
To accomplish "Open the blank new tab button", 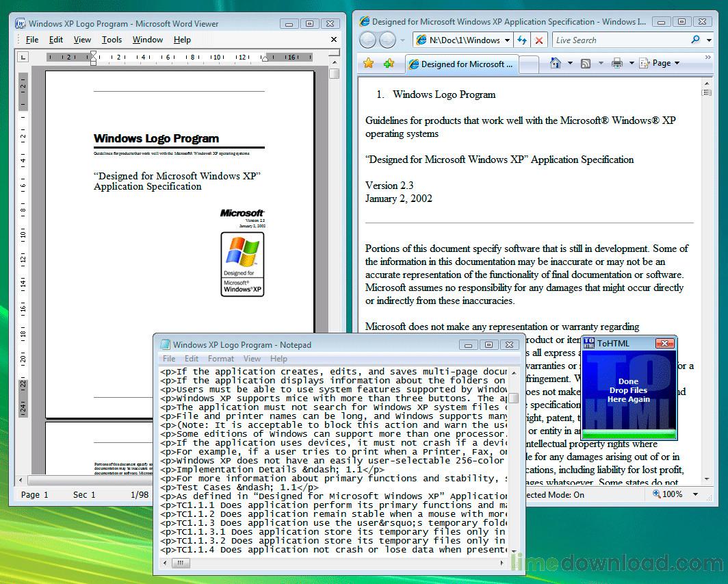I will pos(529,64).
